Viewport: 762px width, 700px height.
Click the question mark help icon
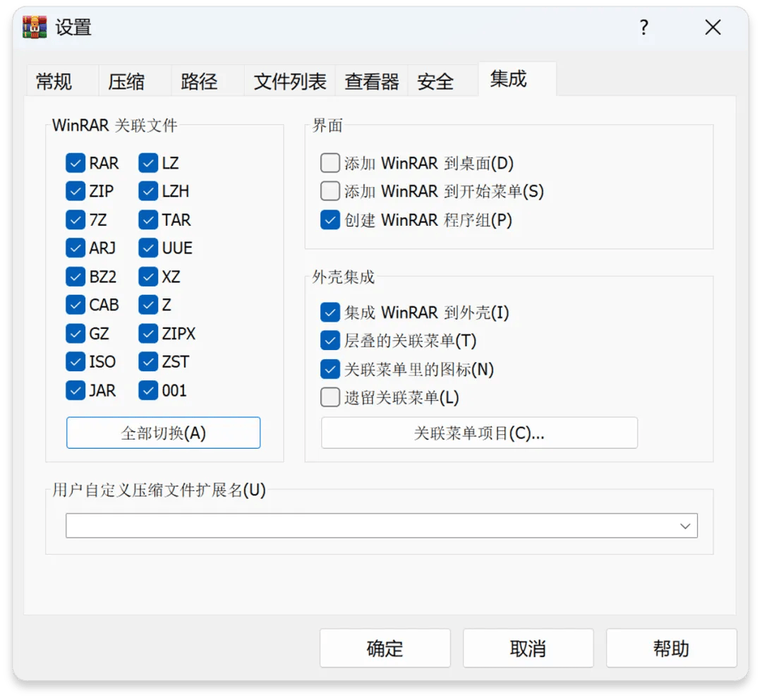click(x=643, y=28)
